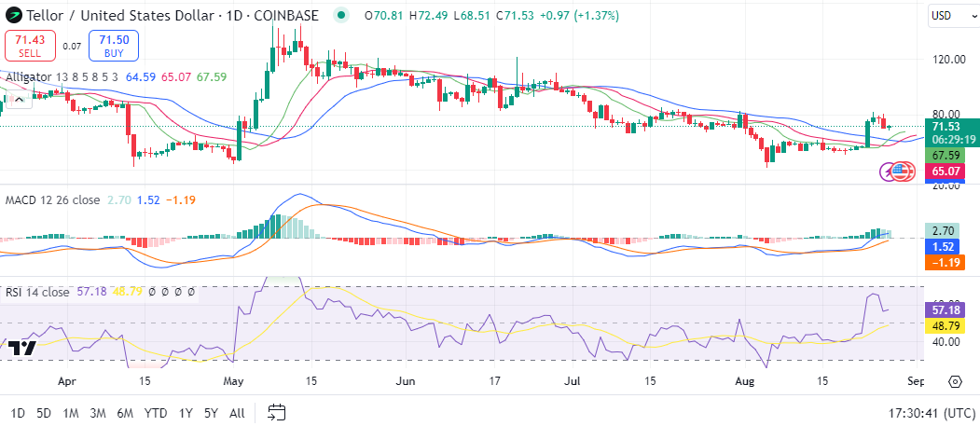Select the MACD 12 26 close indicator label
980x426 pixels.
tap(52, 200)
